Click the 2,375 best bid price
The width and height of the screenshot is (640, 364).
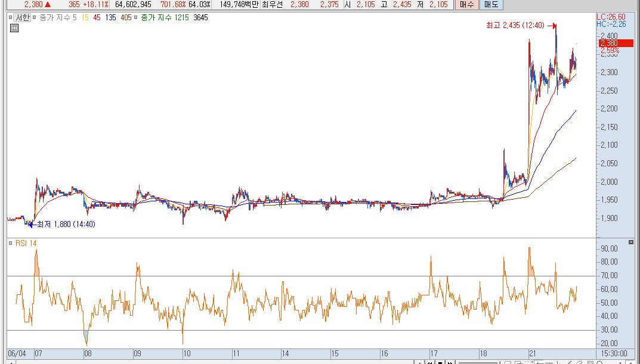point(329,5)
